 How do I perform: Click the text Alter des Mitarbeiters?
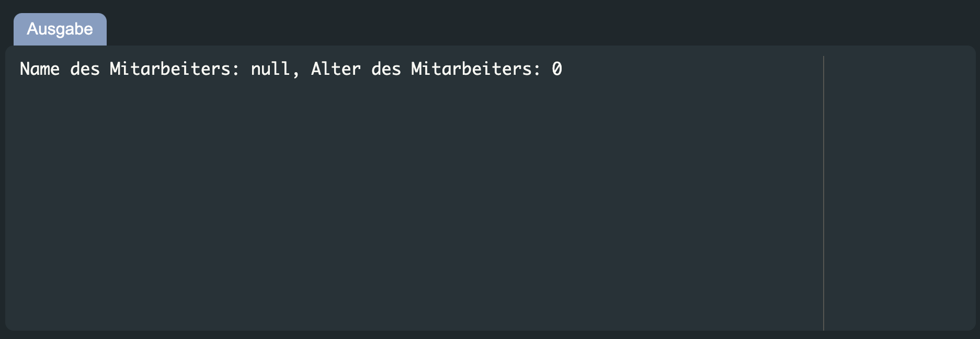click(x=424, y=69)
